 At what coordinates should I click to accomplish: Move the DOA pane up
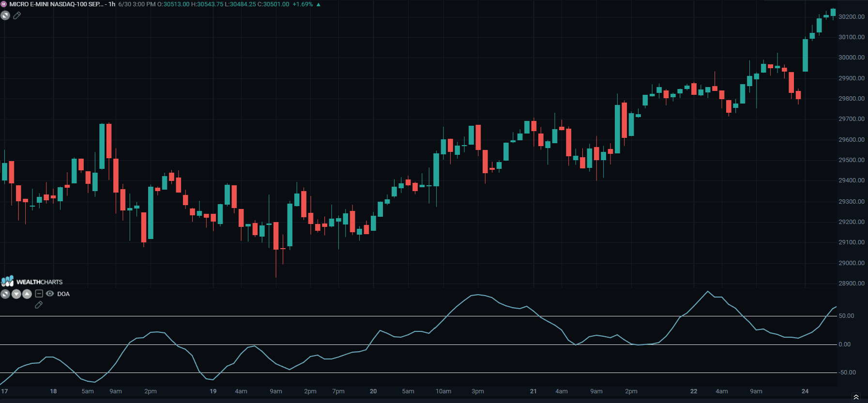(27, 294)
